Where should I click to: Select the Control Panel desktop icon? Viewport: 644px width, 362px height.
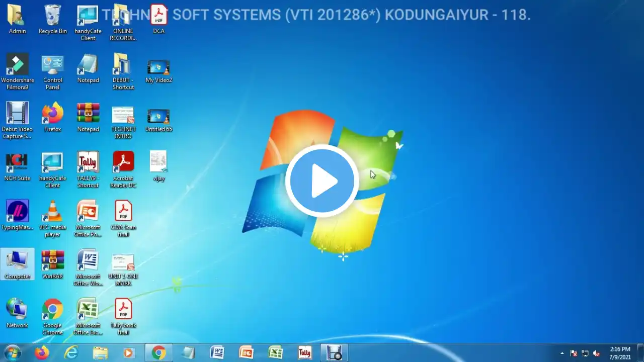click(52, 71)
